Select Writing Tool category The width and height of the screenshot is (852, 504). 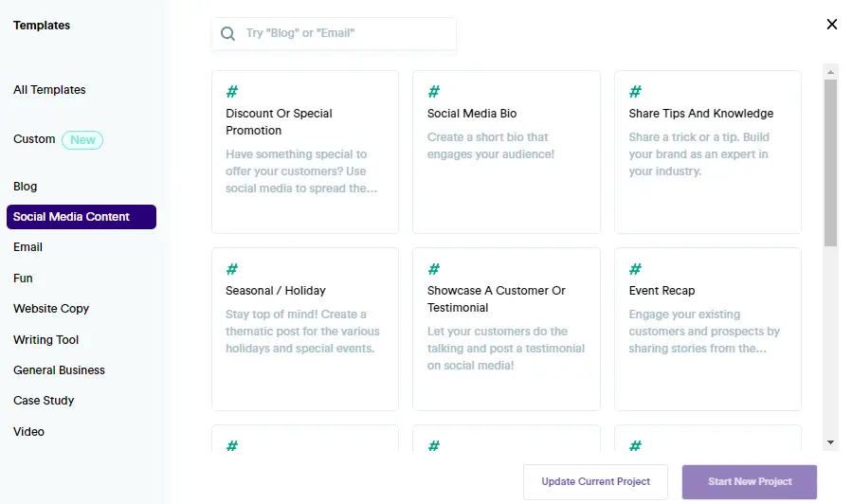[x=46, y=339]
